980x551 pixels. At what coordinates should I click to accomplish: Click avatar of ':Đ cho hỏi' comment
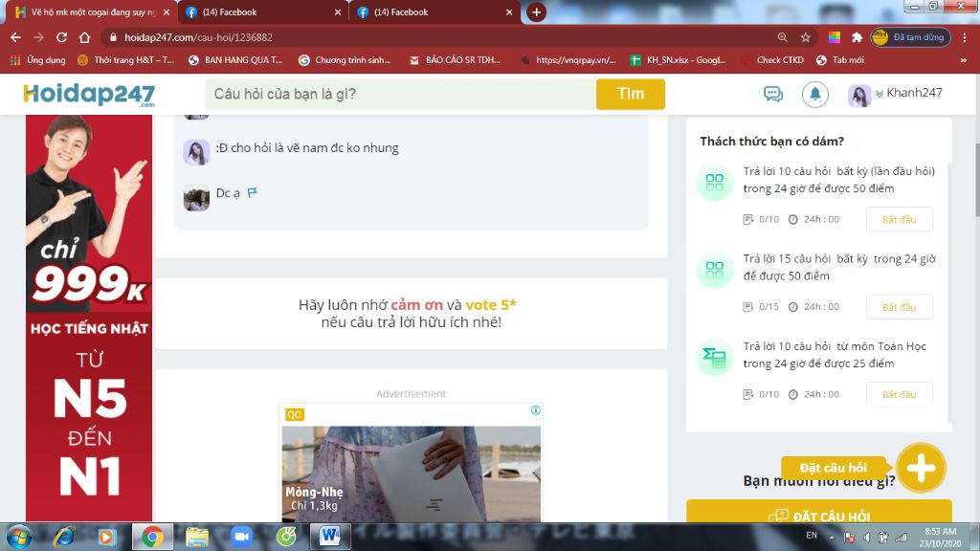point(196,152)
